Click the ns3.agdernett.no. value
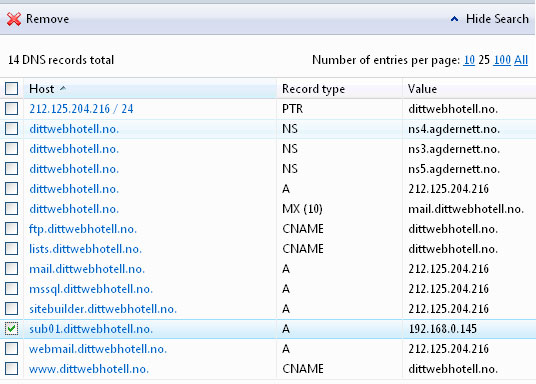 [454, 149]
